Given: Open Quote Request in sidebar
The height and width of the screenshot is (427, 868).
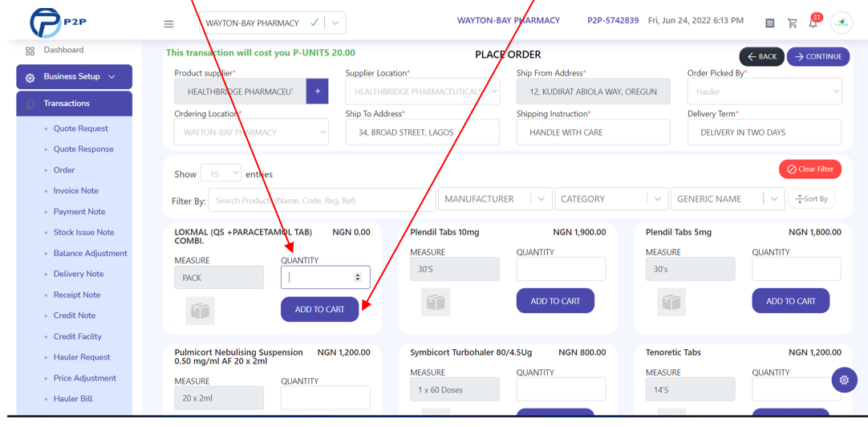Looking at the screenshot, I should (x=81, y=128).
